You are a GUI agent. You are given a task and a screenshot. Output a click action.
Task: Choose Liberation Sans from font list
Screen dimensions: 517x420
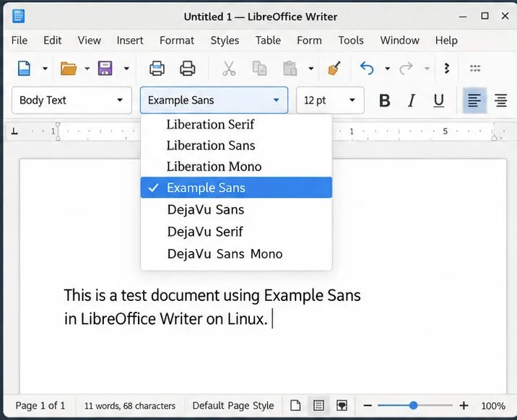point(236,145)
